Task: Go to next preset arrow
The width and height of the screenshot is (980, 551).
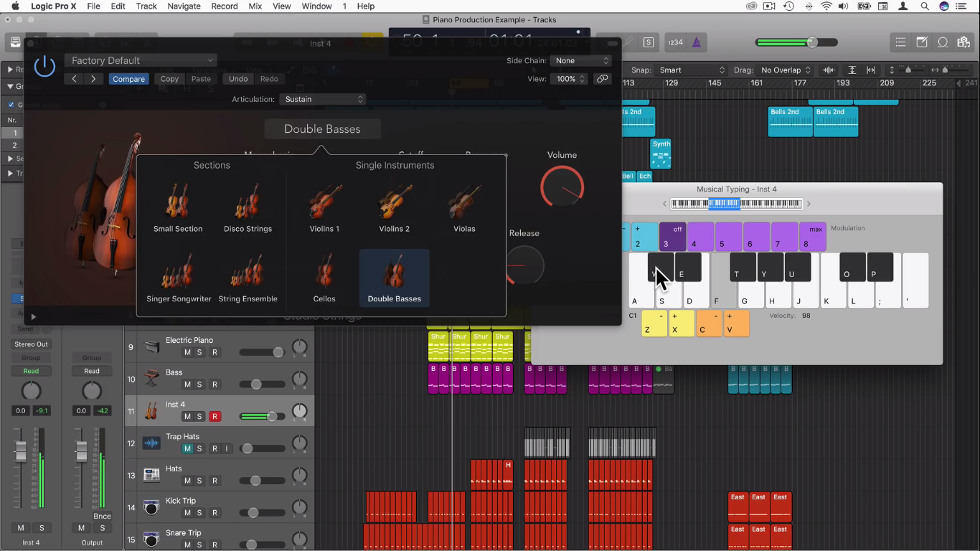Action: click(x=93, y=79)
